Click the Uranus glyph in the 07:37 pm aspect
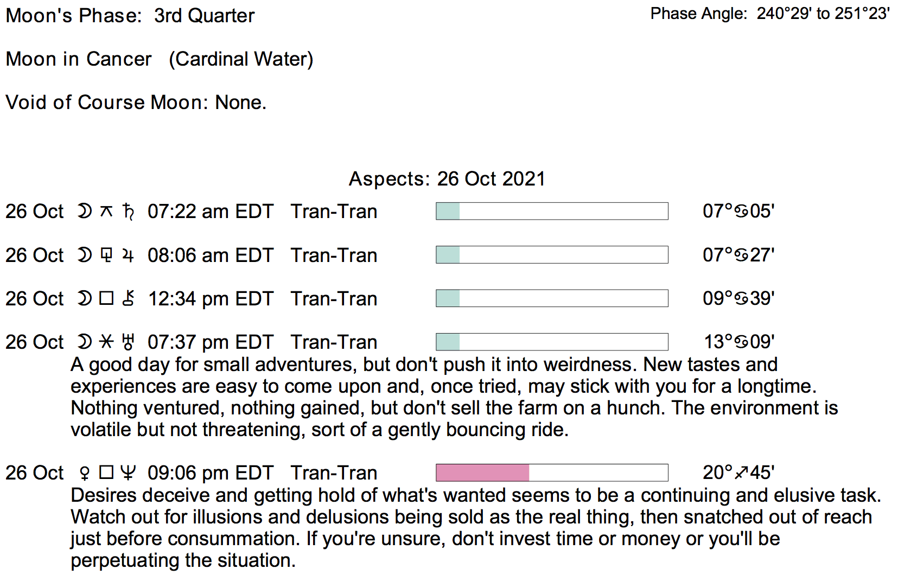Image resolution: width=904 pixels, height=588 pixels. tap(128, 342)
